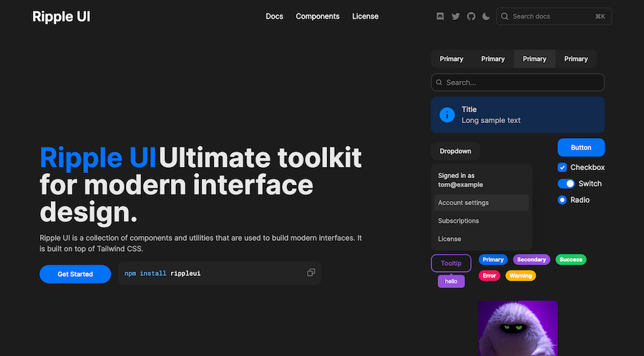Copy the npm install command icon
This screenshot has height=356, width=644.
click(311, 272)
